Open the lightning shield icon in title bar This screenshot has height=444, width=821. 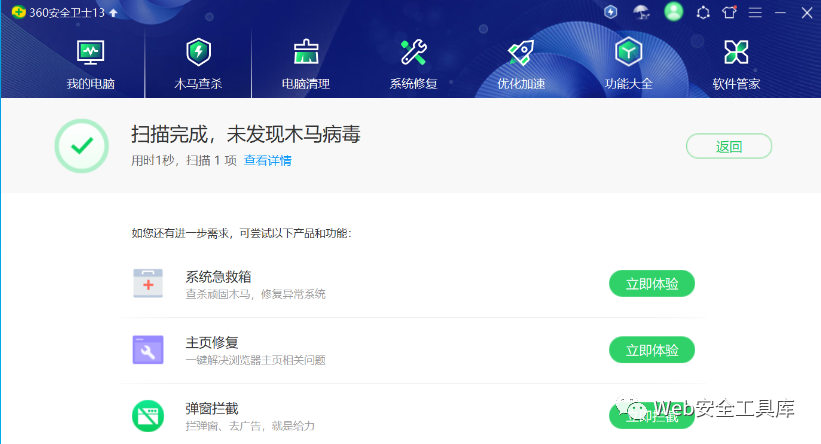(611, 12)
